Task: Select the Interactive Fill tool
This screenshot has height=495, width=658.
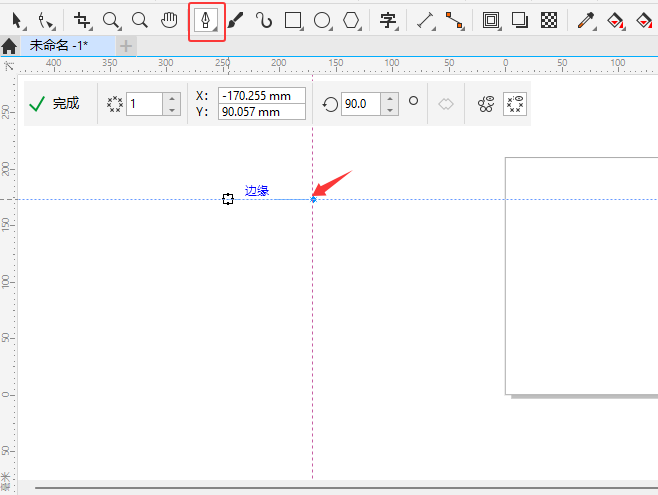Action: click(615, 20)
